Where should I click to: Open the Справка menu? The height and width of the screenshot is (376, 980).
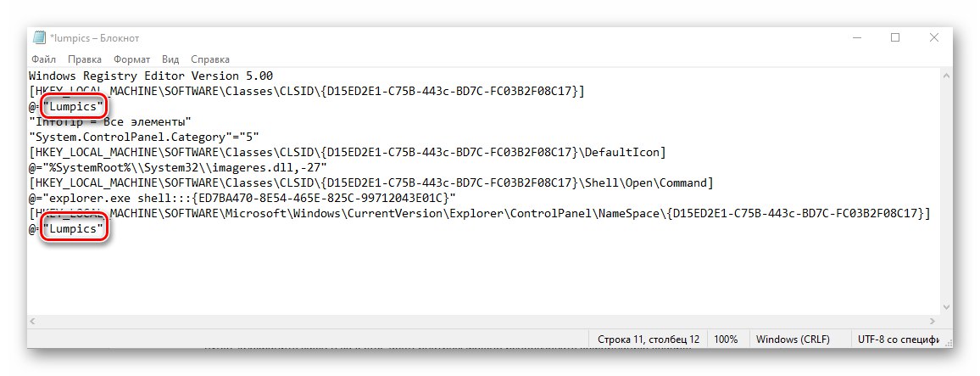click(x=210, y=60)
